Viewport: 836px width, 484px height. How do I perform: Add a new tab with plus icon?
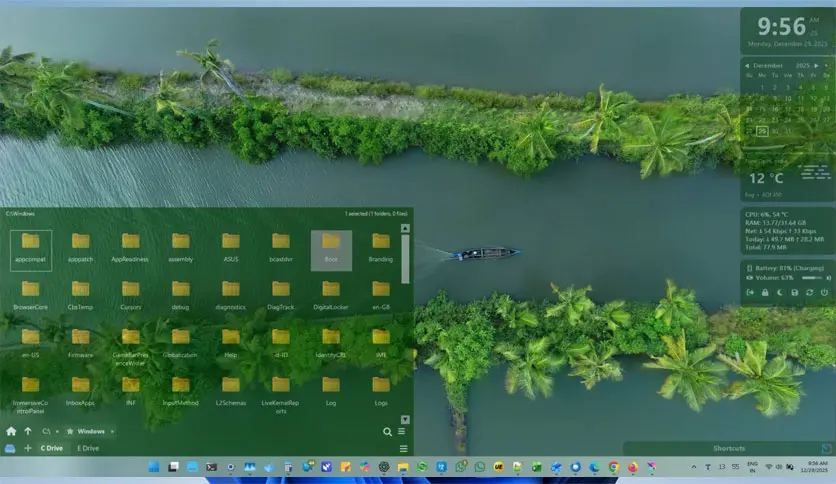(28, 448)
